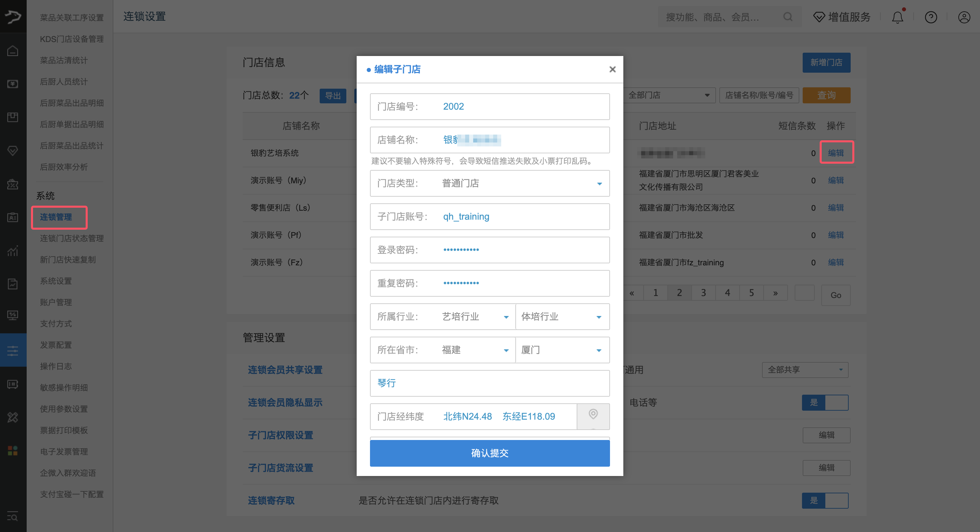Open 票据打印模板 from the sidebar menu
Screen dimensions: 980x532
point(64,430)
